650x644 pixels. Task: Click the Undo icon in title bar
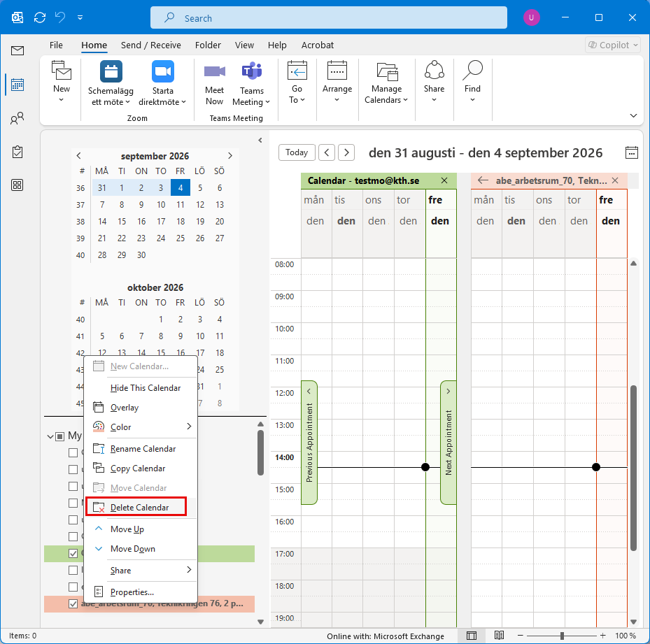tap(61, 17)
